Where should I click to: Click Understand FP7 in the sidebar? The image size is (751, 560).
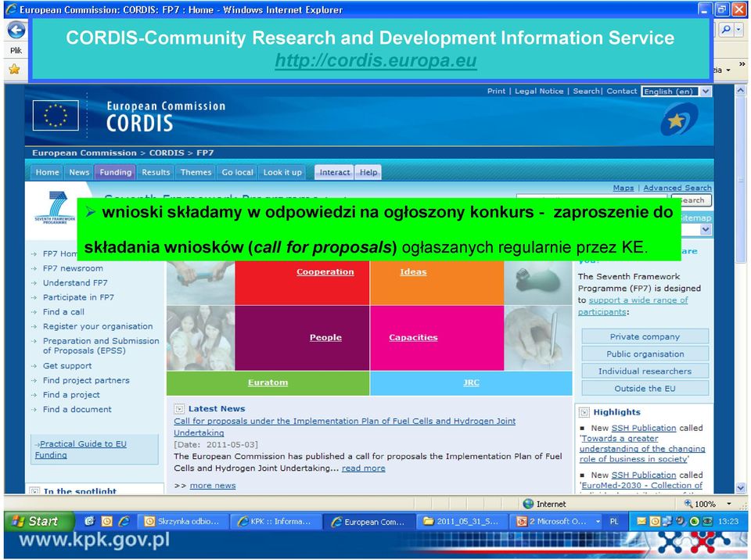pos(75,282)
